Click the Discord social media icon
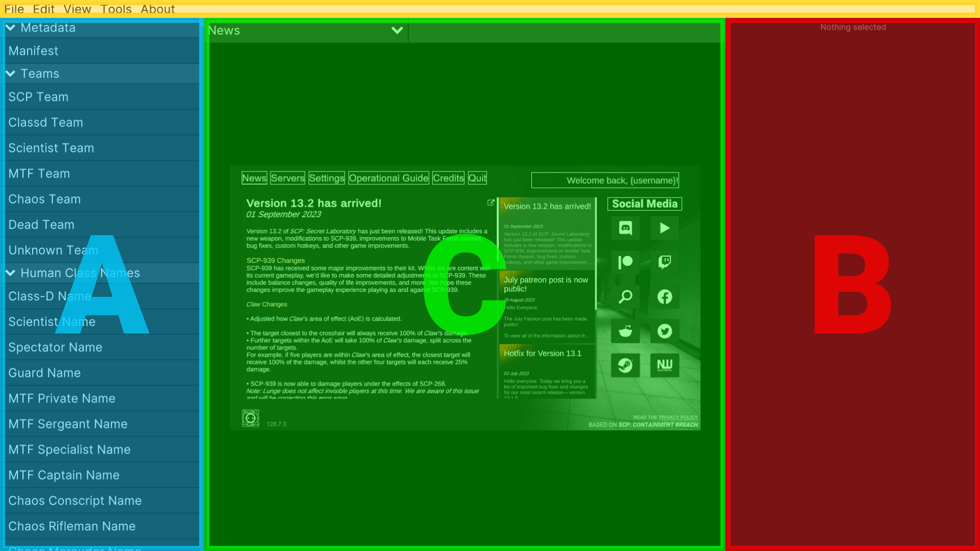The image size is (980, 551). (x=625, y=228)
